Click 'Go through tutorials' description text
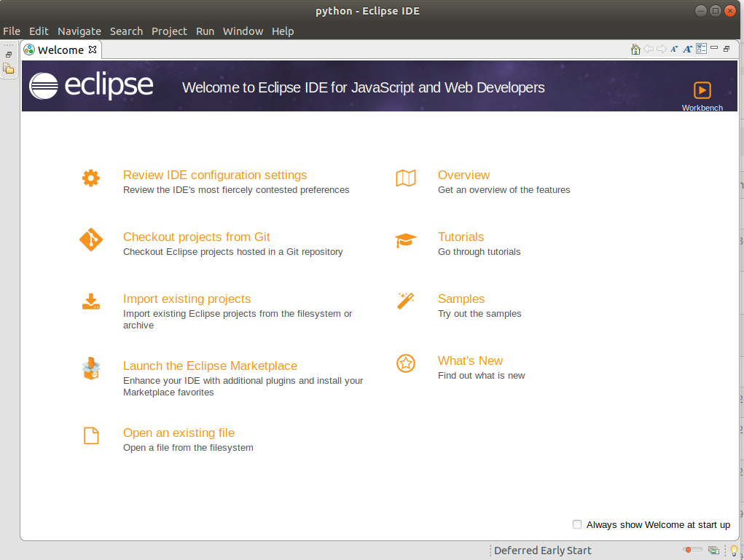This screenshot has width=744, height=560. pyautogui.click(x=479, y=251)
